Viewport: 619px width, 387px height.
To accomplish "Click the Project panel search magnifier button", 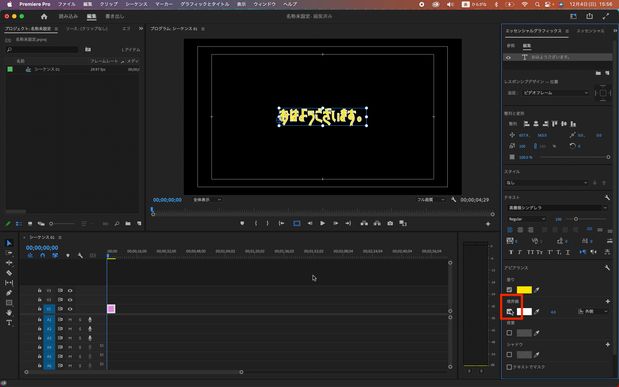I will [x=116, y=224].
